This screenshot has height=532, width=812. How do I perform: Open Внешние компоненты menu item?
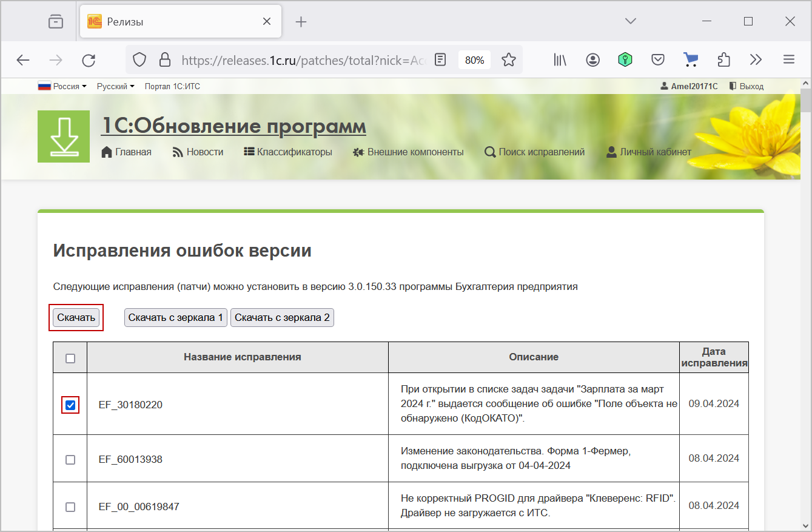pos(408,152)
